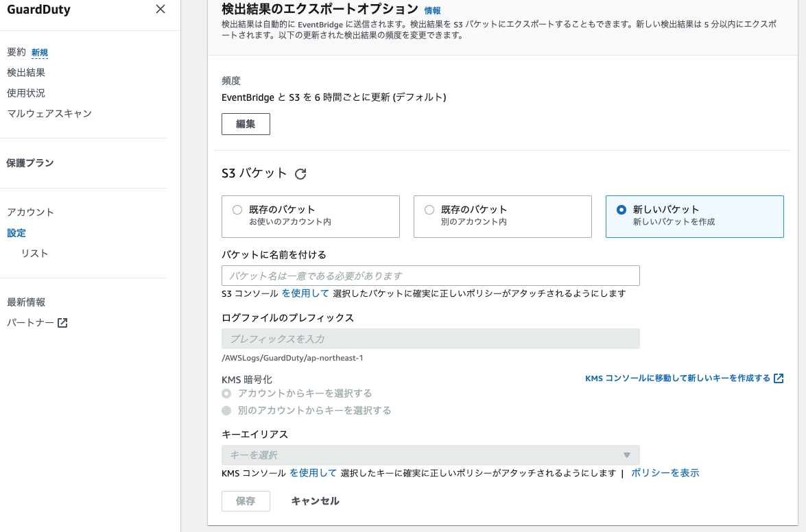Image resolution: width=806 pixels, height=532 pixels.
Task: Refresh the S3 バケット list icon
Action: 300,174
